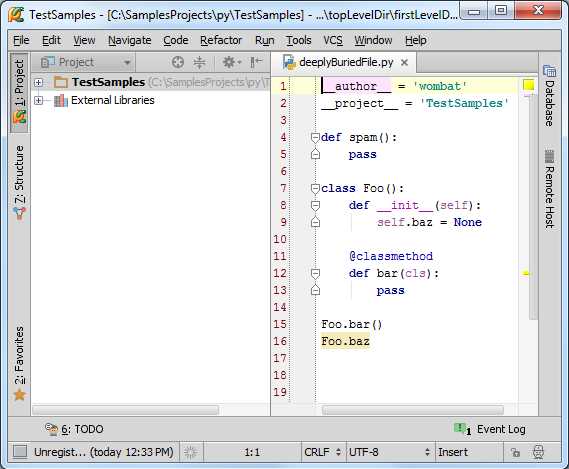Close the deeplyBuriedFile.py editor tab

coord(404,63)
